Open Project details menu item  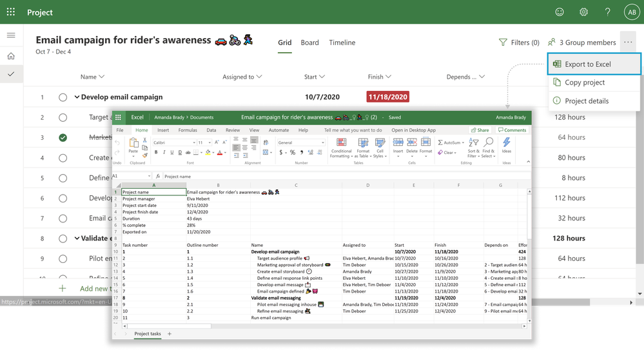pyautogui.click(x=594, y=101)
